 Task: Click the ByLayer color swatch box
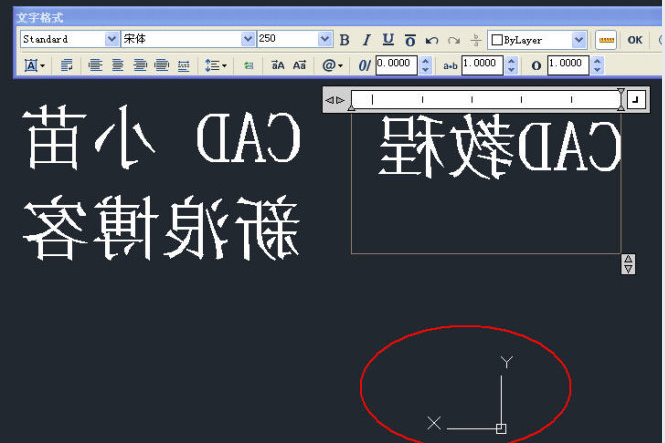(x=497, y=40)
